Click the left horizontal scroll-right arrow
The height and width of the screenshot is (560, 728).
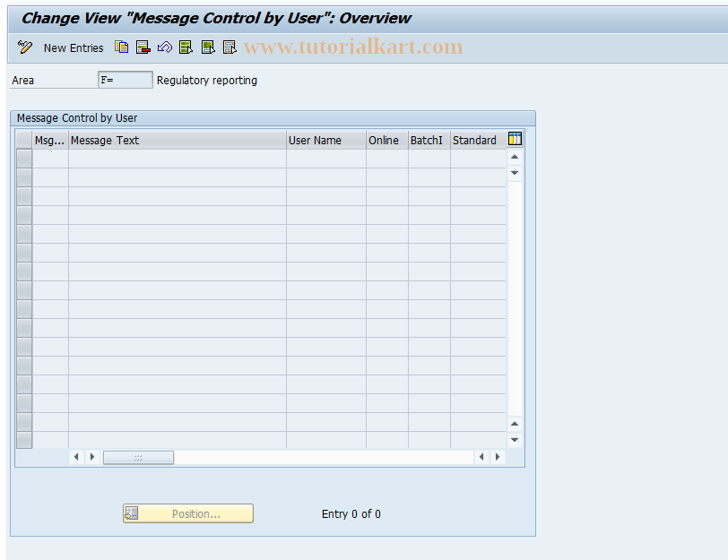point(92,457)
